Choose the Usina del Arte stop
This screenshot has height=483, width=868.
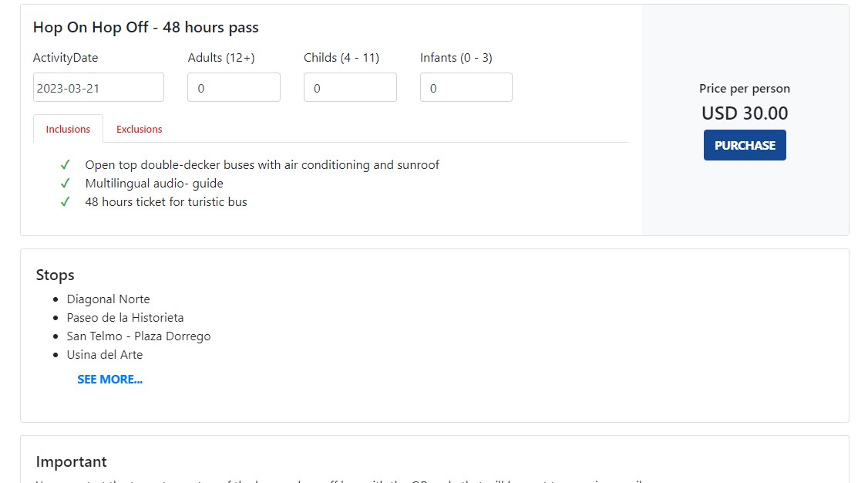click(105, 355)
